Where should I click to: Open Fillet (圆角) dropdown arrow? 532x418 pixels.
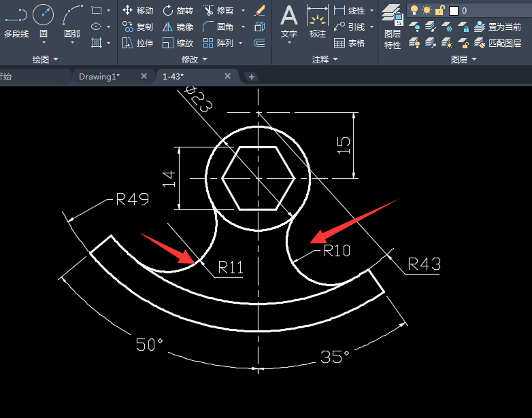click(x=243, y=27)
